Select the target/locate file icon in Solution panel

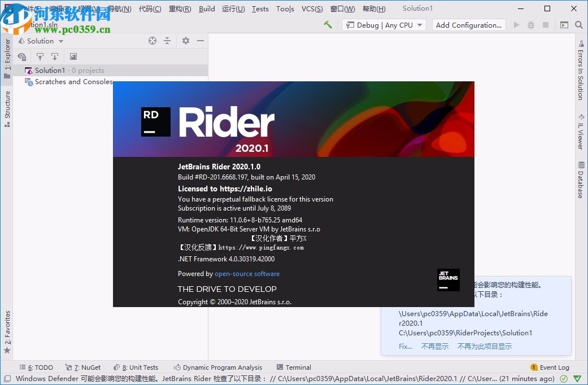click(153, 41)
